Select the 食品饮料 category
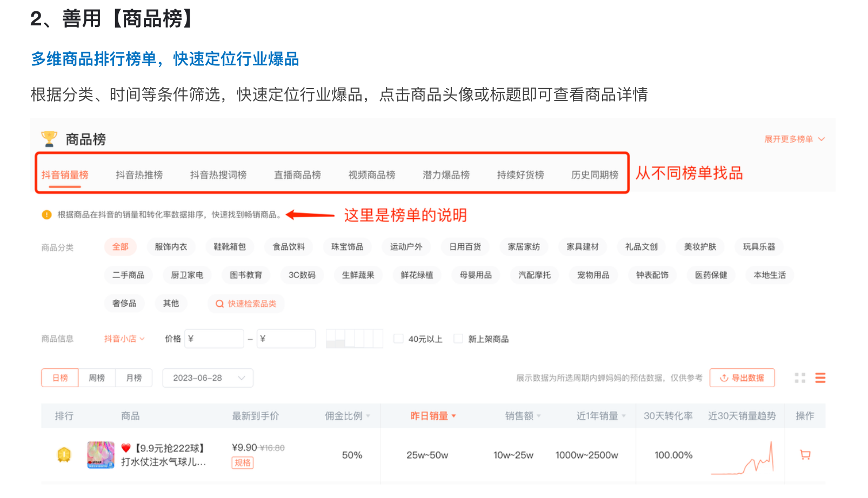 pos(289,247)
